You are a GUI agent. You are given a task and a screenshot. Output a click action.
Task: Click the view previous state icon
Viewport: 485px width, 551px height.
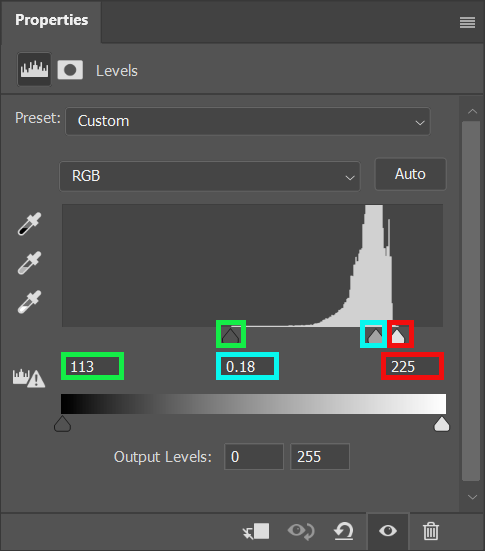click(x=301, y=531)
